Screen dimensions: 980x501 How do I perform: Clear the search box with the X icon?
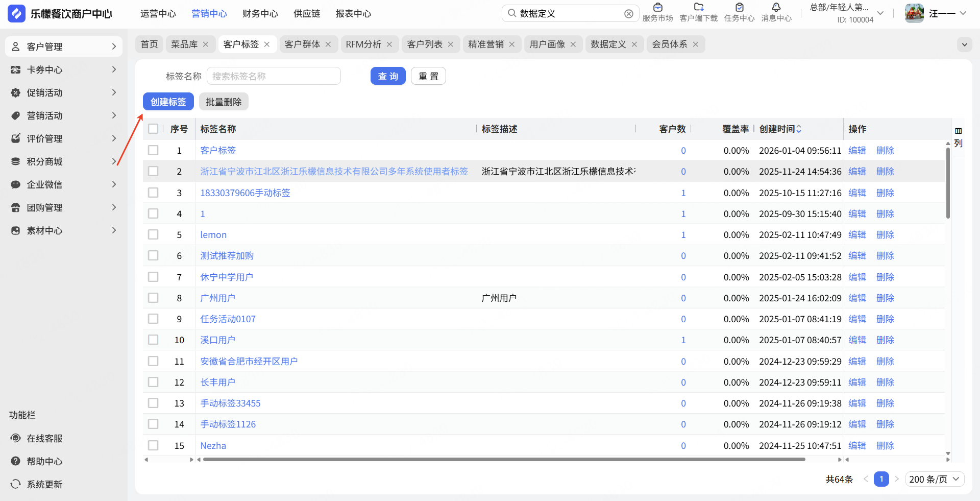click(x=629, y=14)
